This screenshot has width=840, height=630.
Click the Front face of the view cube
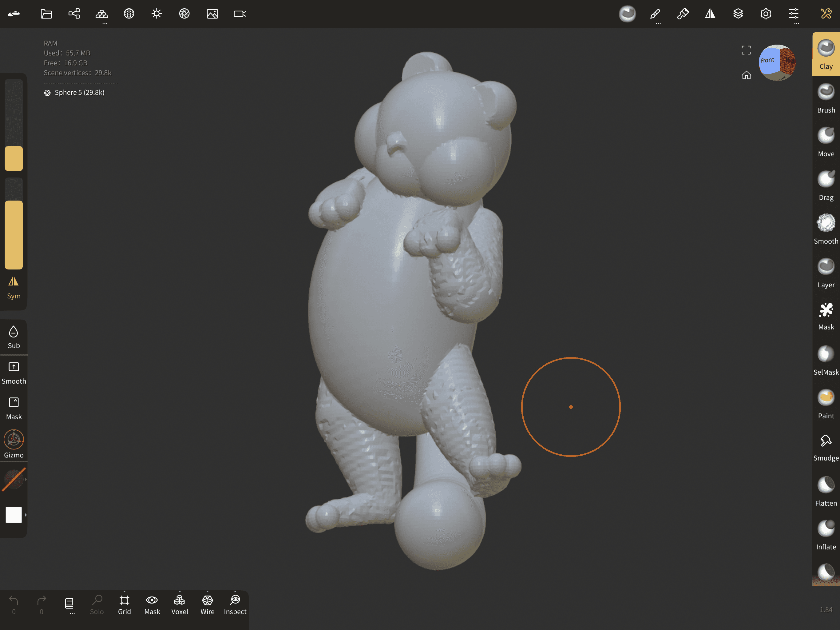click(x=768, y=61)
